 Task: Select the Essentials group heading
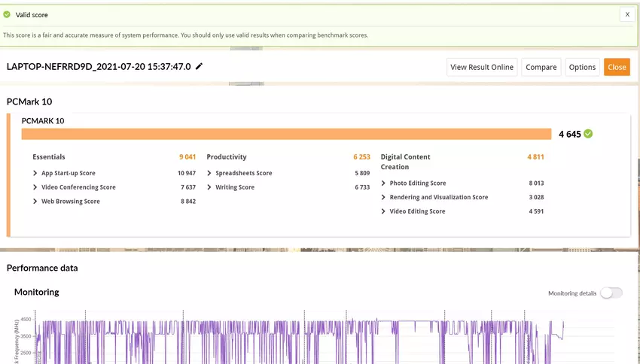point(49,157)
